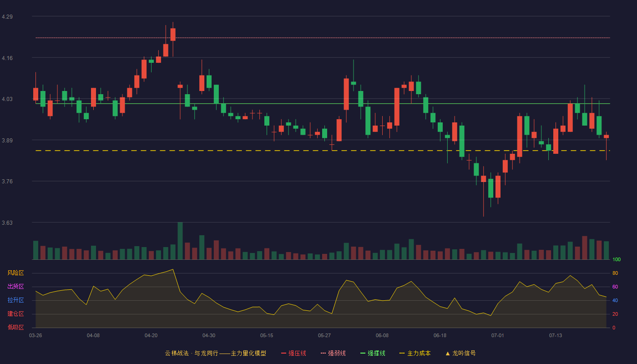Toggle the 强撑线 legend entry
This screenshot has height=364, width=637.
(x=373, y=353)
